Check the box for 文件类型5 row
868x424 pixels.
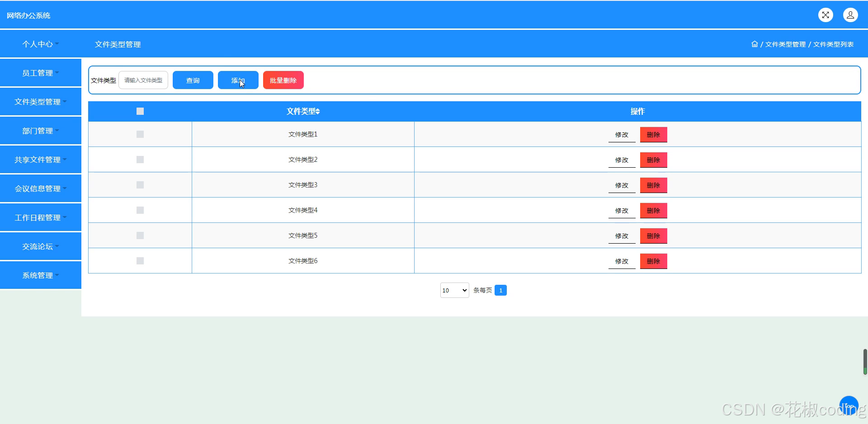click(x=140, y=236)
